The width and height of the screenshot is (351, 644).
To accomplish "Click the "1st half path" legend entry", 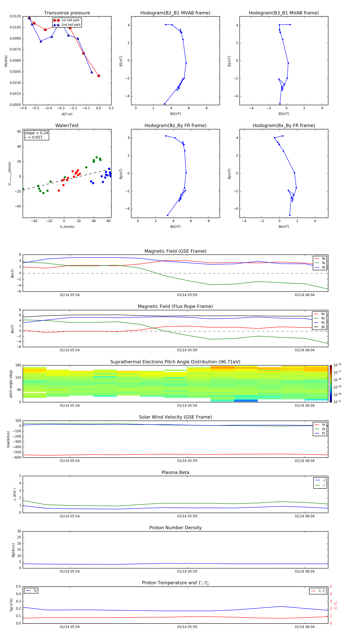I will [67, 20].
